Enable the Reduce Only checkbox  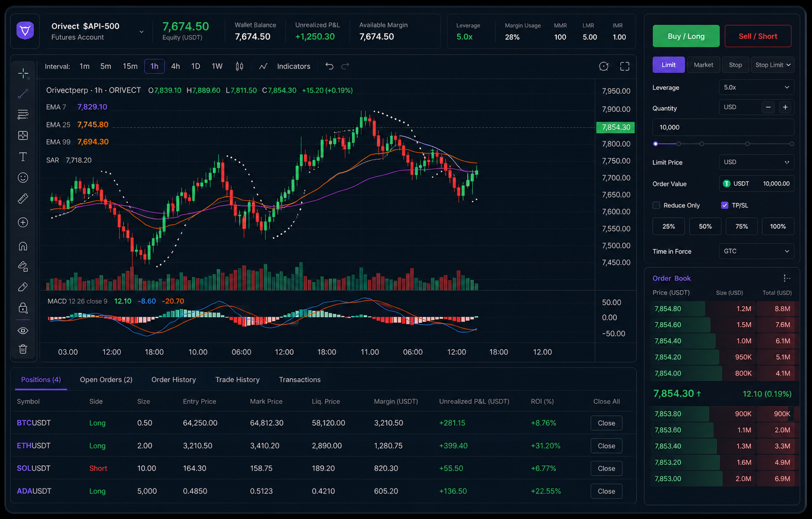pyautogui.click(x=656, y=205)
